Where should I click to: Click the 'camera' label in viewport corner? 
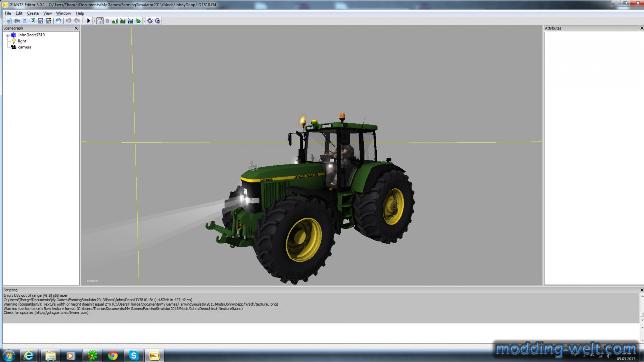tap(92, 281)
